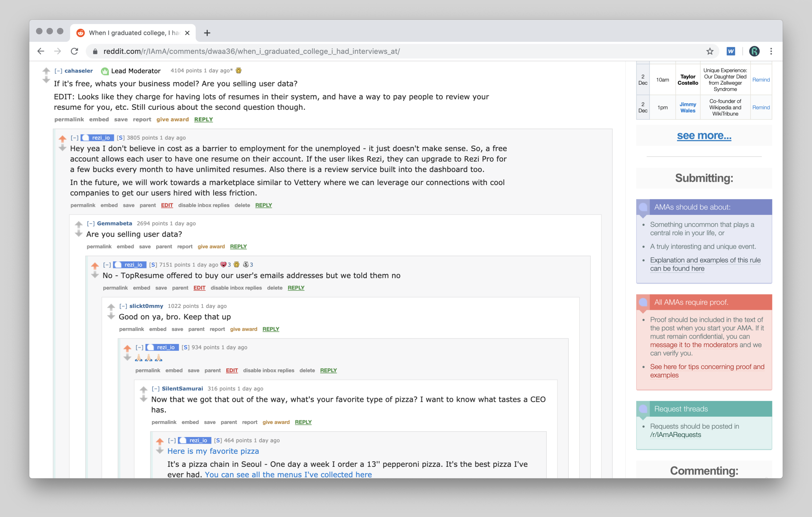Viewport: 812px width, 517px height.
Task: Report SilentSamurai's comment
Action: (250, 422)
